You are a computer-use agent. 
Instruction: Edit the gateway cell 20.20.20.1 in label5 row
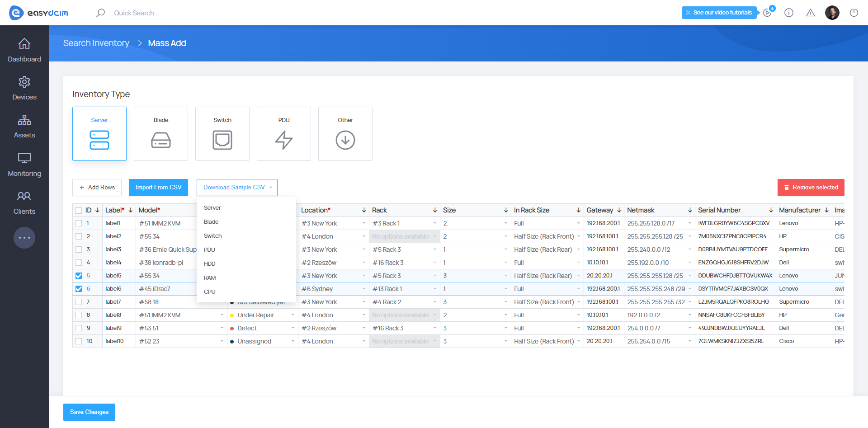click(604, 276)
